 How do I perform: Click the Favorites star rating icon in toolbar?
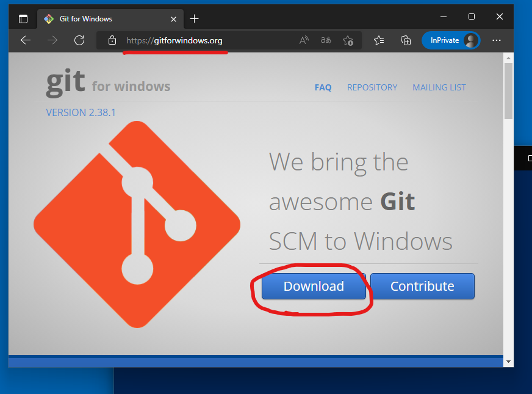pyautogui.click(x=379, y=40)
